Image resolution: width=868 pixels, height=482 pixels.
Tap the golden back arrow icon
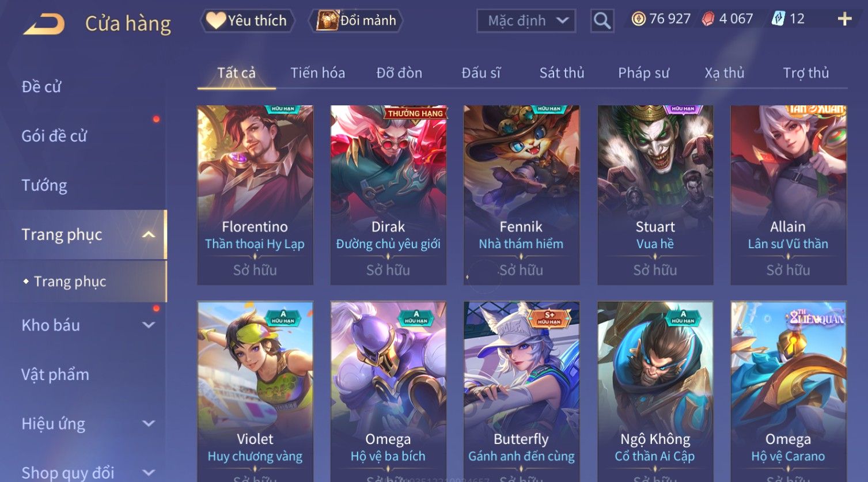(x=44, y=24)
